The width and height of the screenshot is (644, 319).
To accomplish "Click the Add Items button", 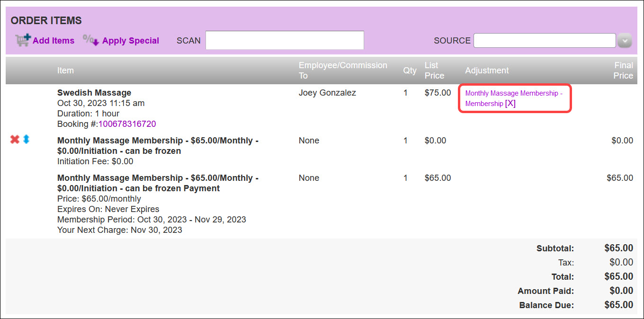I will (53, 41).
